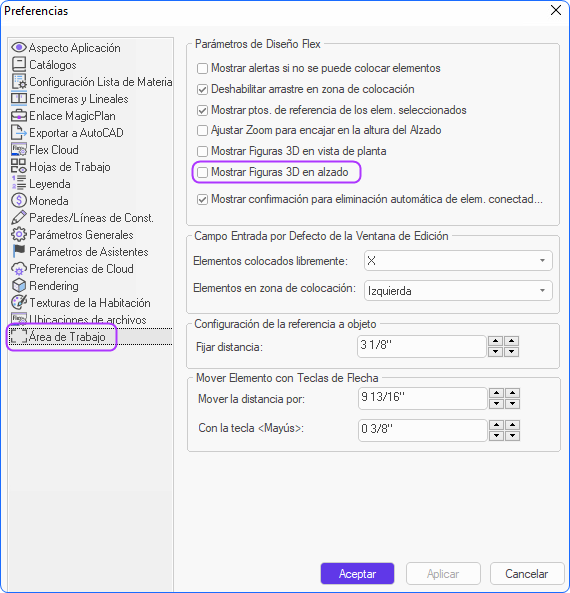Select Rendering in the category list
Image resolution: width=570 pixels, height=593 pixels.
54,286
